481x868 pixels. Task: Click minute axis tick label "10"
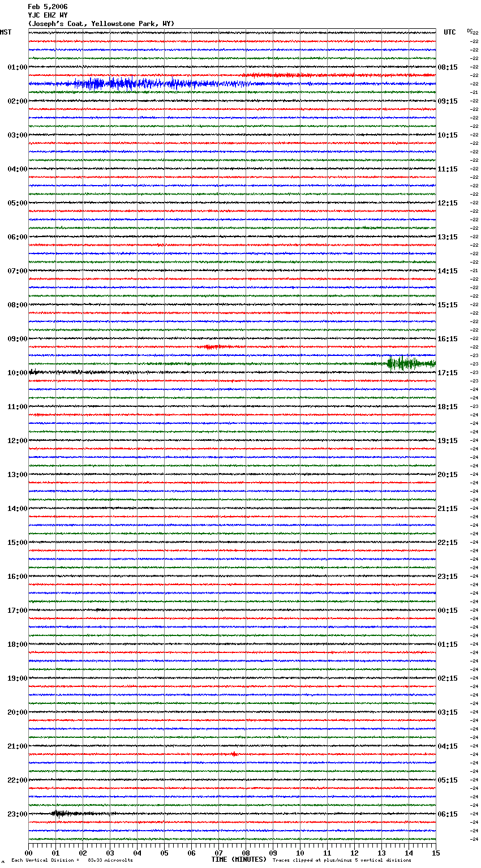[300, 853]
